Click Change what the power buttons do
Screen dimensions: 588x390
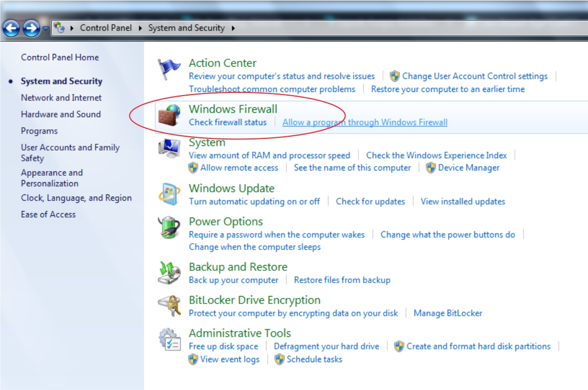pos(448,235)
